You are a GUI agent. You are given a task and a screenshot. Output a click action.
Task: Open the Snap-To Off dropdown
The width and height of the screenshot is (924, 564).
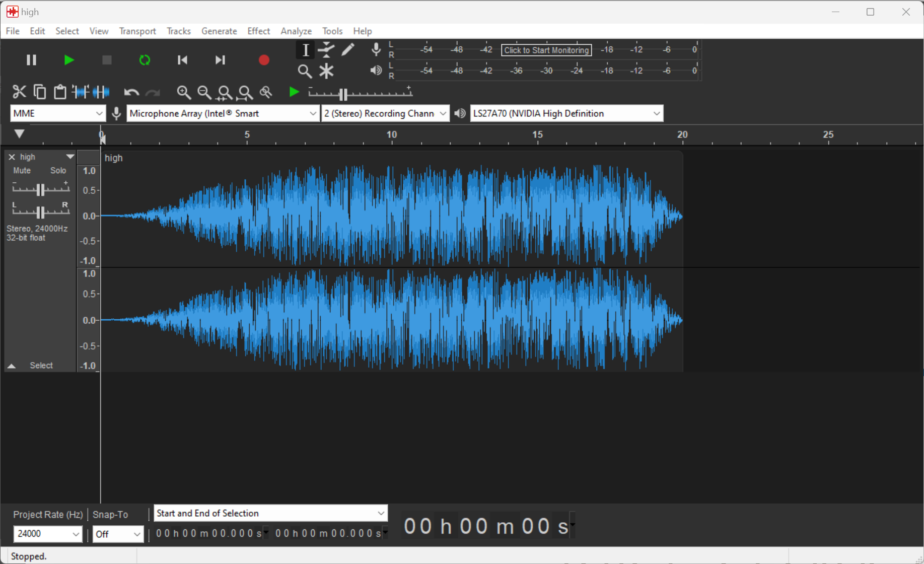(x=118, y=534)
